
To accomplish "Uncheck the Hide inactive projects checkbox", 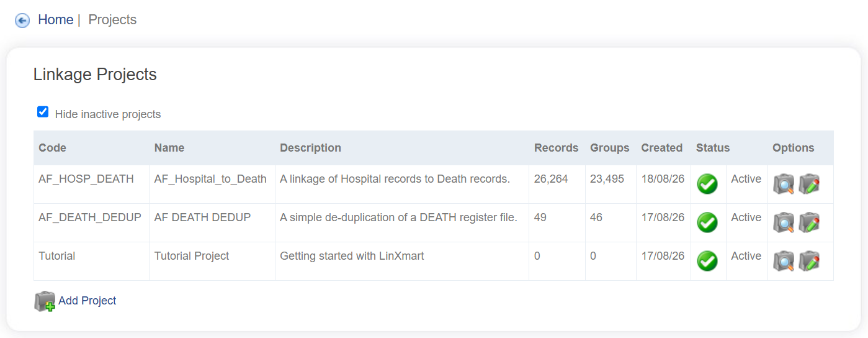I will point(43,112).
